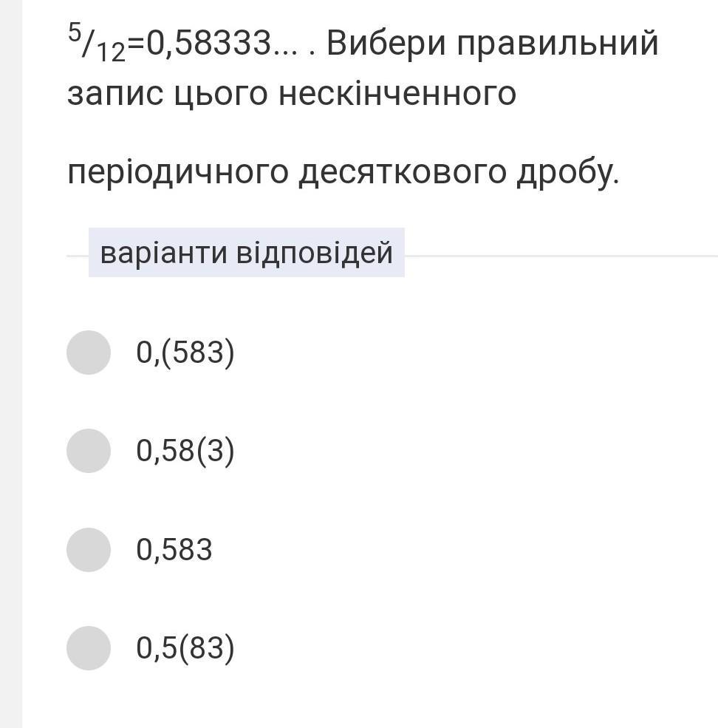Click the word 'нескінченного' in the question
Viewport: 718px width, 728px height.
pos(397,95)
